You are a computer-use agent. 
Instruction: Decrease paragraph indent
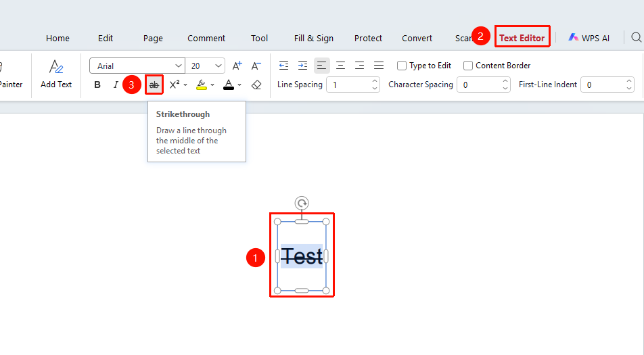[283, 66]
